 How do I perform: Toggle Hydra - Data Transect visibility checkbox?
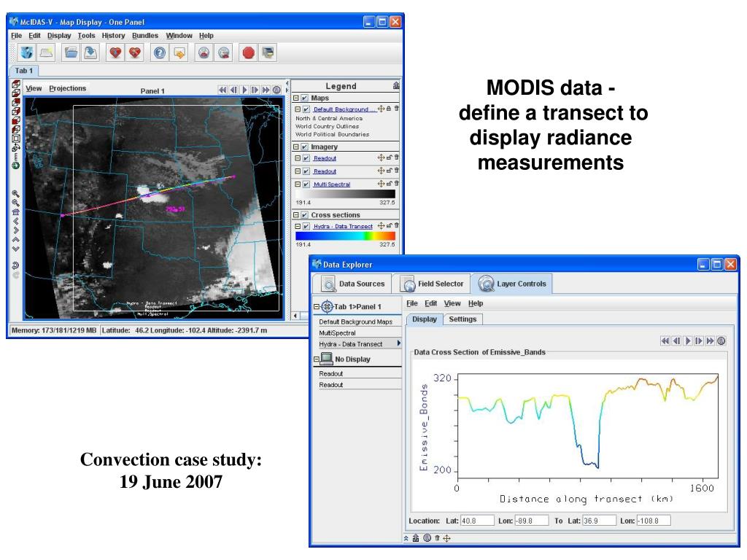(x=306, y=226)
